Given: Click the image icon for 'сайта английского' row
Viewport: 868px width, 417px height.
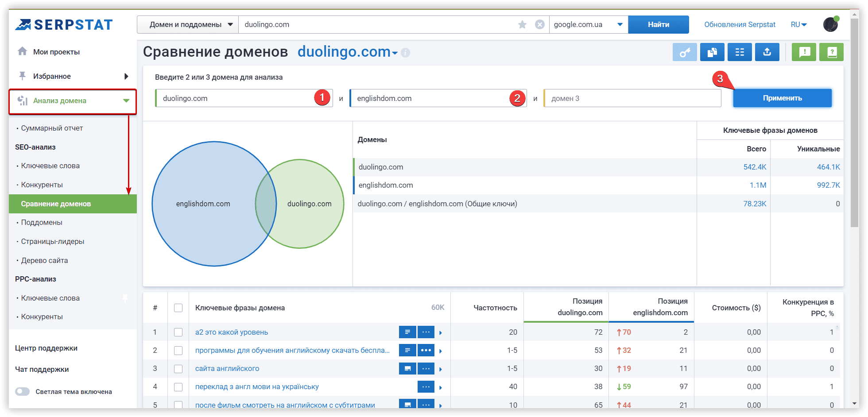Looking at the screenshot, I should [407, 368].
